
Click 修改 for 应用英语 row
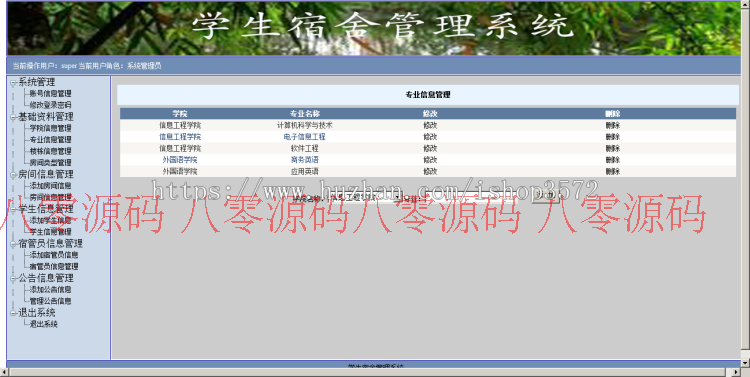430,171
